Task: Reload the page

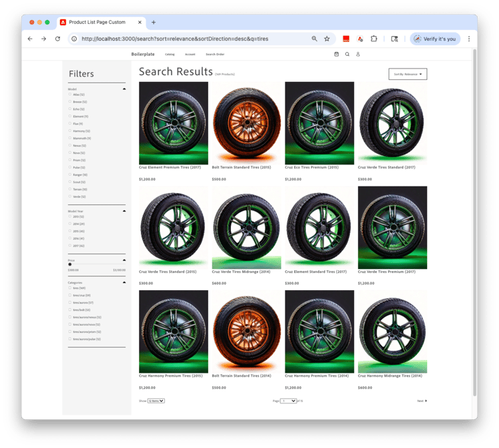Action: (x=57, y=39)
